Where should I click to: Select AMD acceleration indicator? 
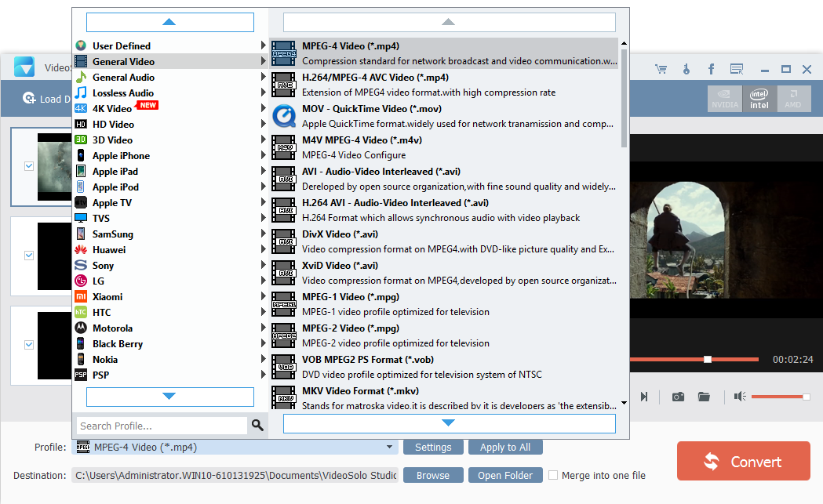point(793,99)
